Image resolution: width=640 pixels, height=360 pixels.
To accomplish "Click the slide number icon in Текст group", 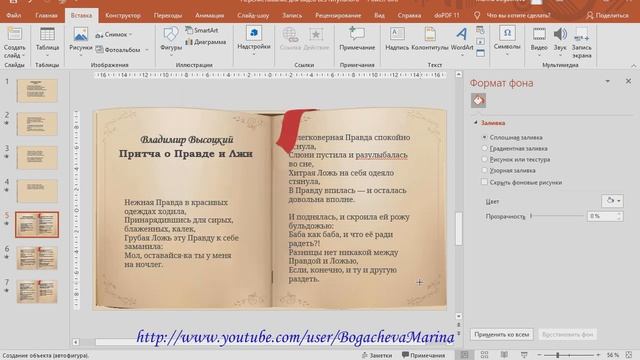I will tap(480, 42).
